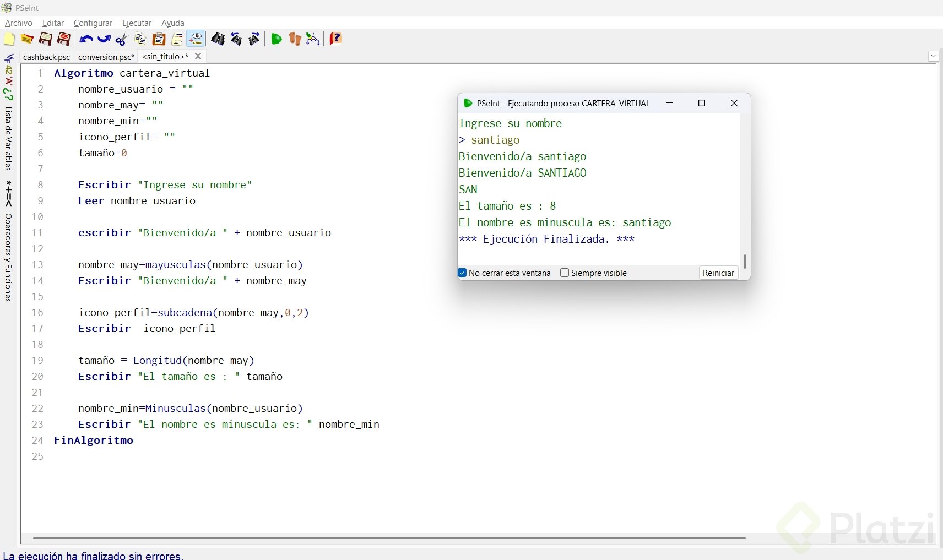Click the Cut scissors icon
The image size is (943, 560).
122,39
